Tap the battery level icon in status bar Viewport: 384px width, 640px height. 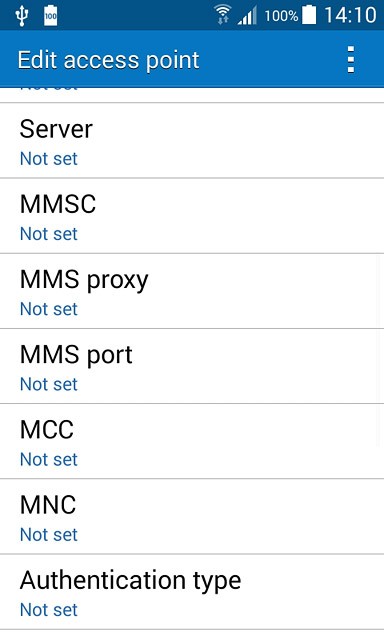(309, 15)
